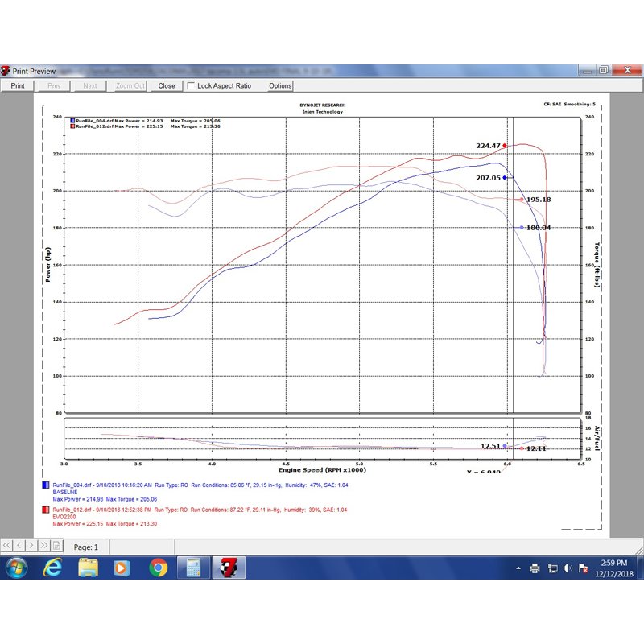Open the Calculator app in taskbar

(x=193, y=568)
